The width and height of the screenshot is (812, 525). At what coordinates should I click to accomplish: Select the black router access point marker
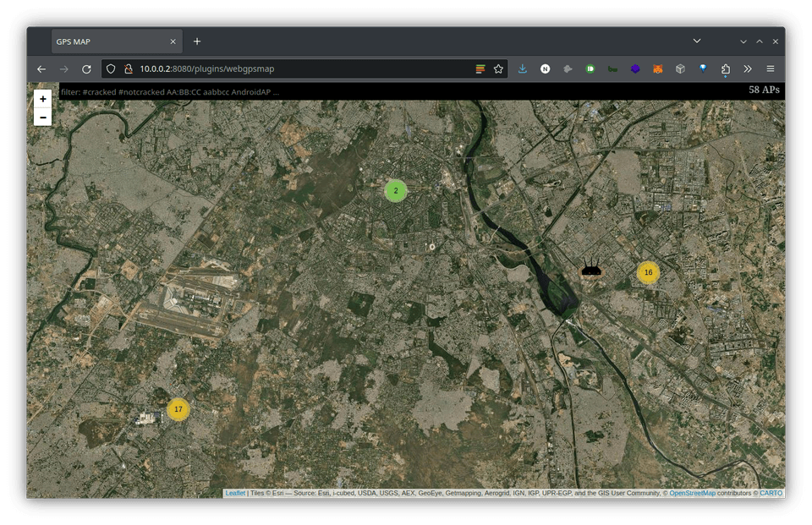(591, 267)
